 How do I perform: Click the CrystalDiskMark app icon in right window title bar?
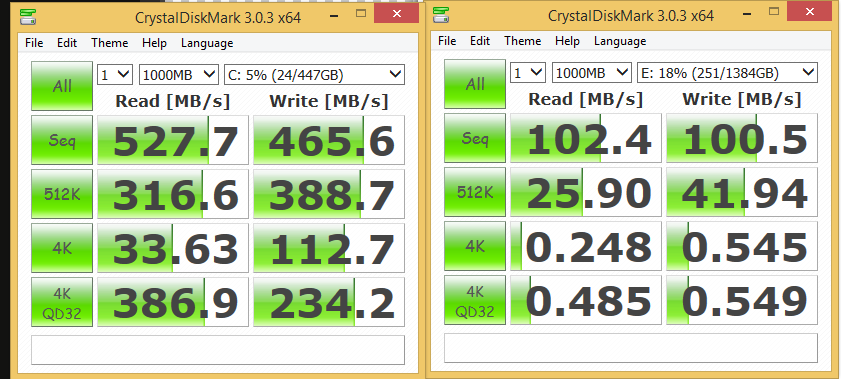(441, 14)
